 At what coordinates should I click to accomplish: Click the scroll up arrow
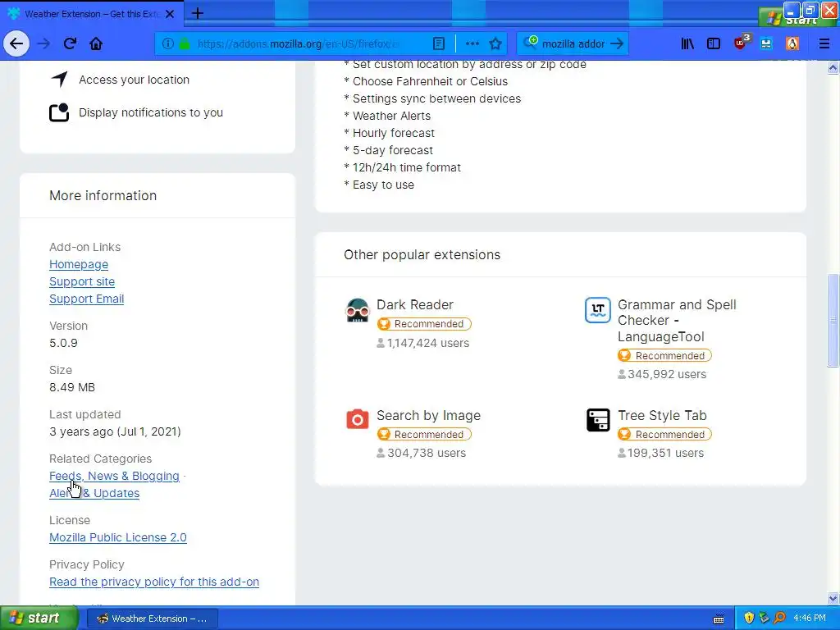833,67
